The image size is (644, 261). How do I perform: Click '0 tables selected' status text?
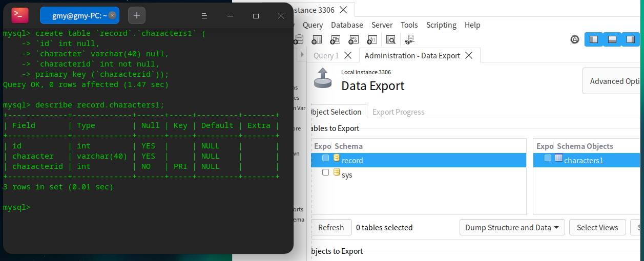[384, 228]
